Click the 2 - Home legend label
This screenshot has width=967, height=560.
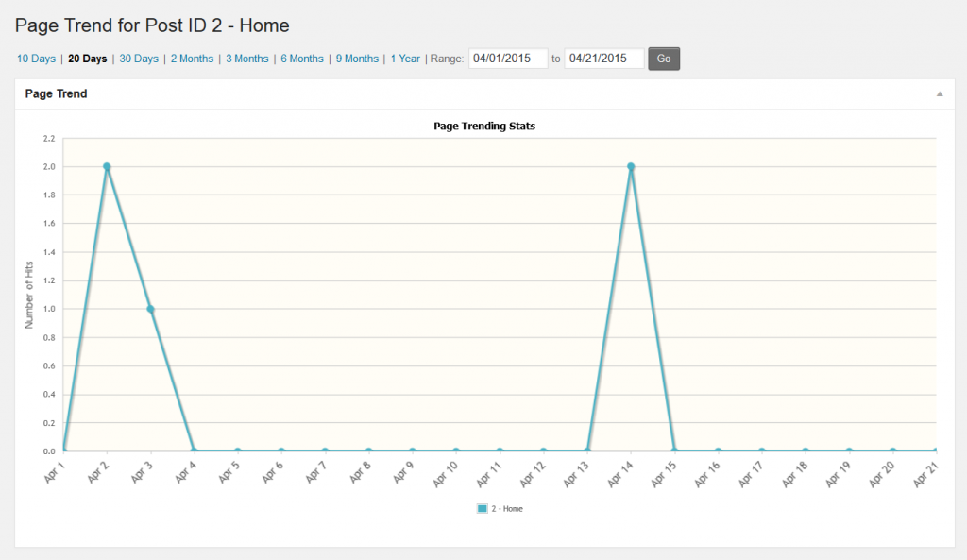pos(507,509)
